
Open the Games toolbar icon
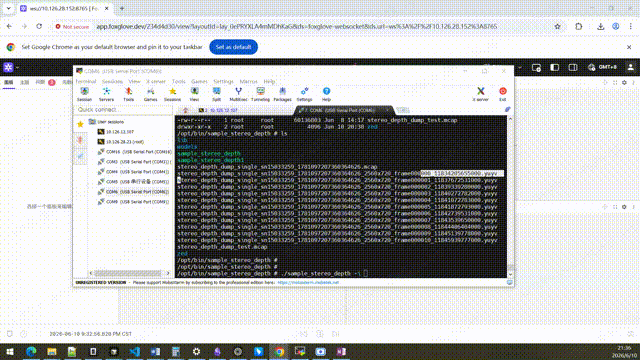pyautogui.click(x=151, y=94)
